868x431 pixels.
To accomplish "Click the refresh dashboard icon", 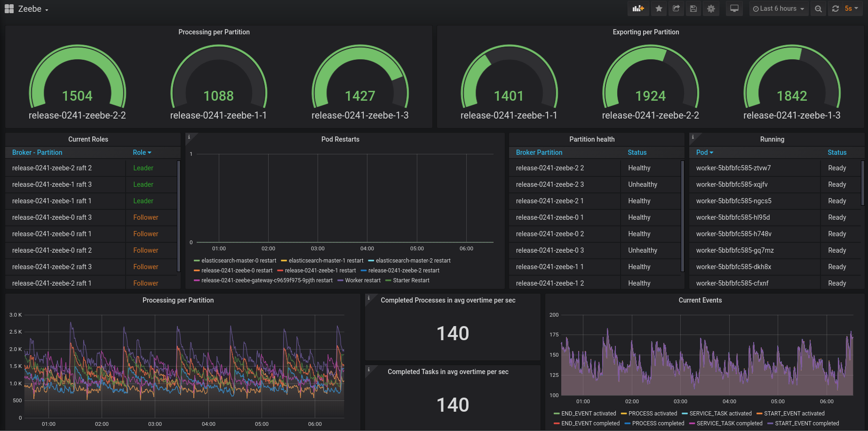I will tap(836, 8).
